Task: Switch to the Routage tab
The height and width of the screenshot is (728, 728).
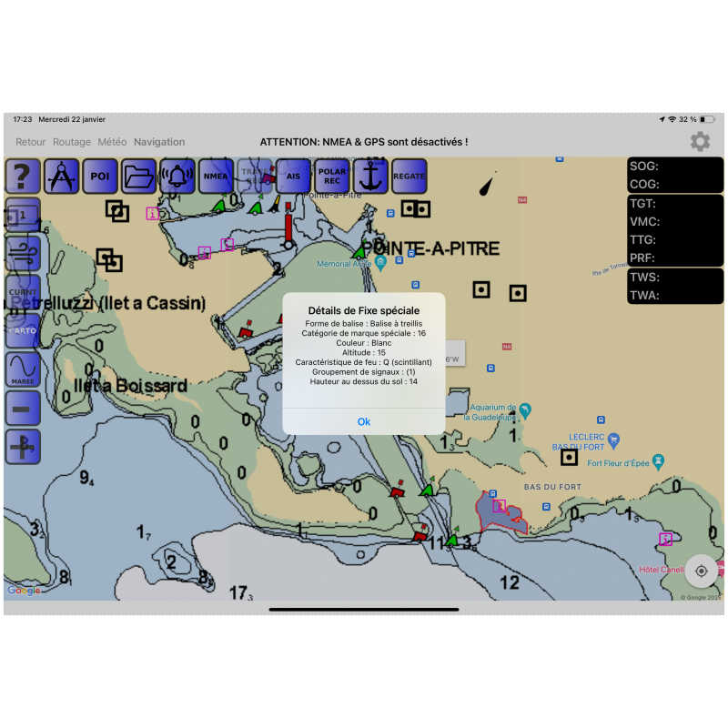Action: (72, 142)
